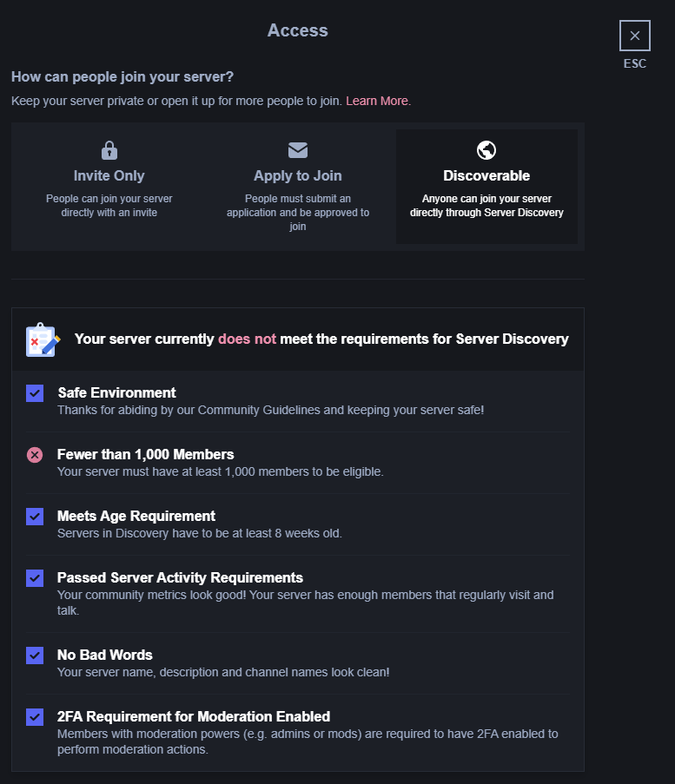
Task: Open the Learn More link
Action: click(x=377, y=101)
